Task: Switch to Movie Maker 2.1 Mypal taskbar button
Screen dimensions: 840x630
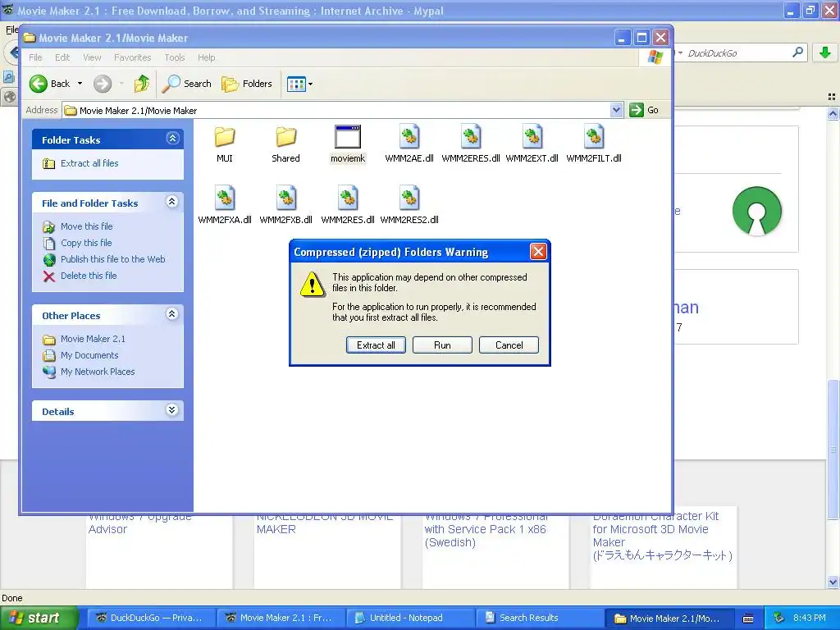Action: coord(281,619)
